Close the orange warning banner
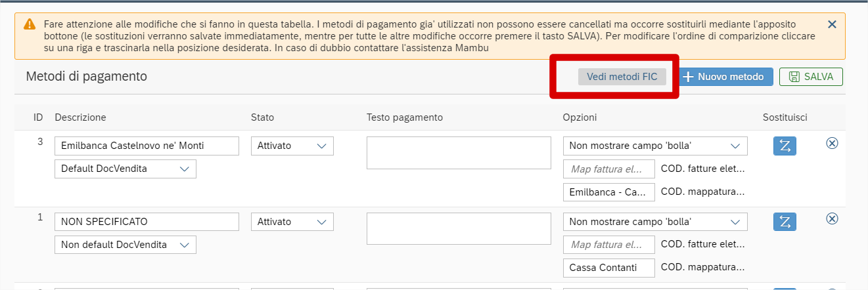Viewport: 868px width, 290px height. coord(832,24)
